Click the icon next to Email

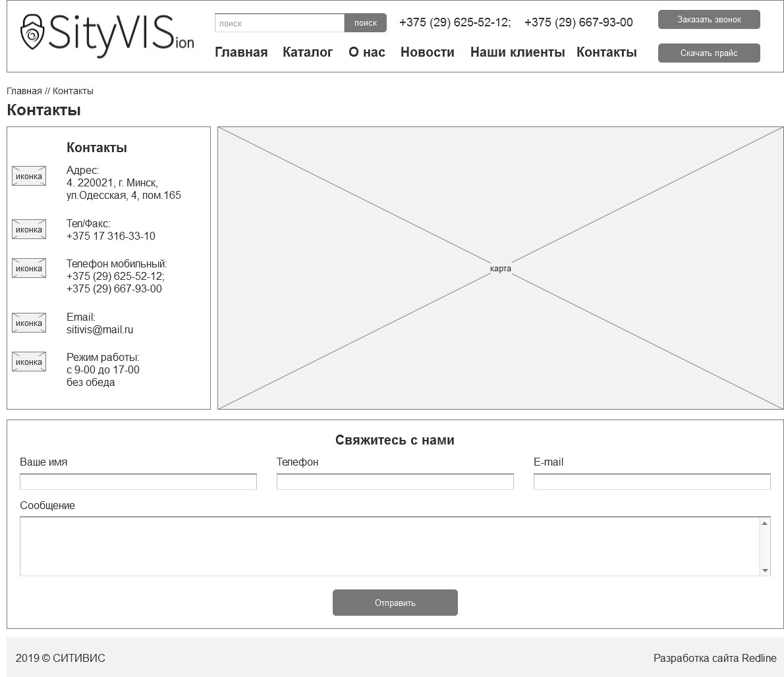29,323
